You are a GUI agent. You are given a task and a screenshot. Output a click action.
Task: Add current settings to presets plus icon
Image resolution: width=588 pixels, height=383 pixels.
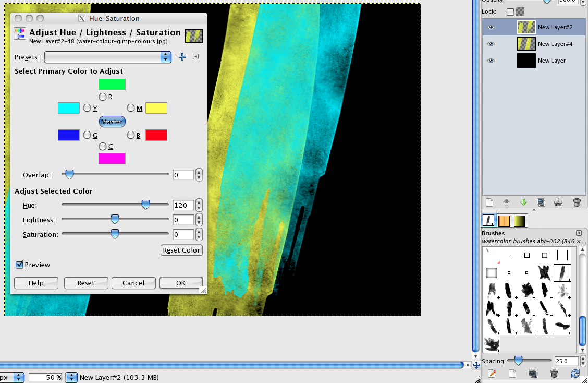pos(182,57)
